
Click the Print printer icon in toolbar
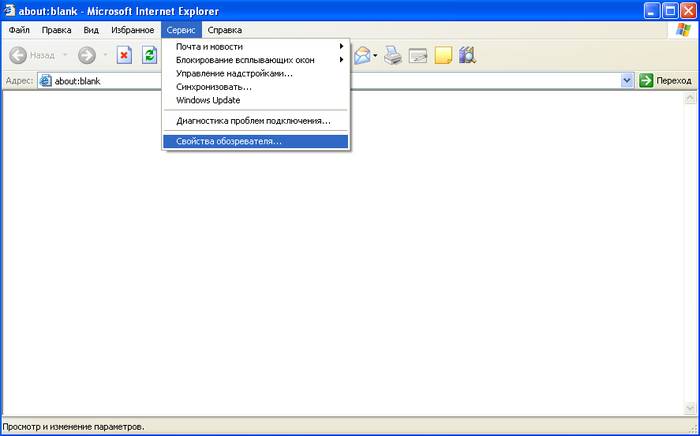tap(393, 56)
